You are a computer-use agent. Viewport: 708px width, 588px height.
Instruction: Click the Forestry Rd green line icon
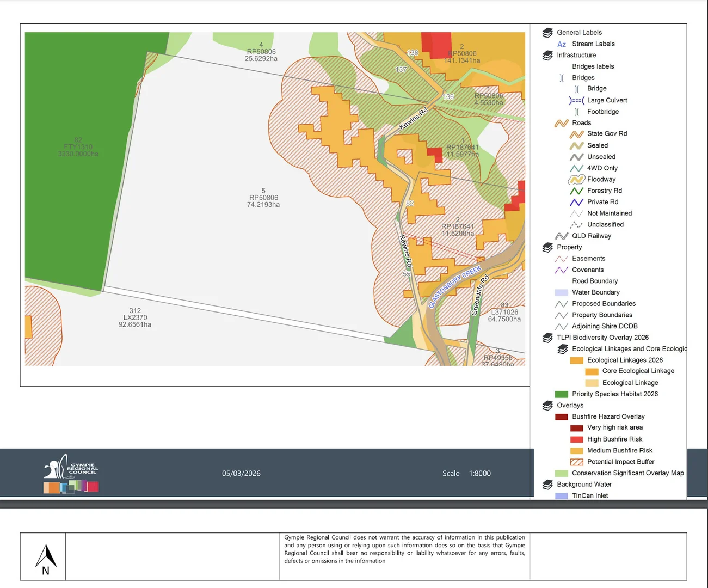[577, 191]
